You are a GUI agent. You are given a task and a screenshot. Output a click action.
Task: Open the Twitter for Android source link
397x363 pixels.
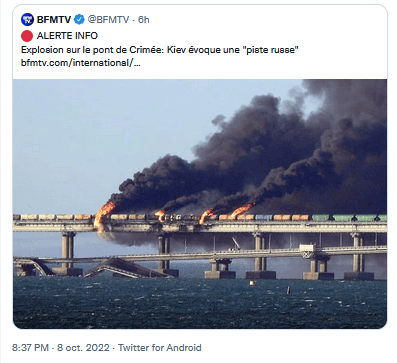coord(160,348)
